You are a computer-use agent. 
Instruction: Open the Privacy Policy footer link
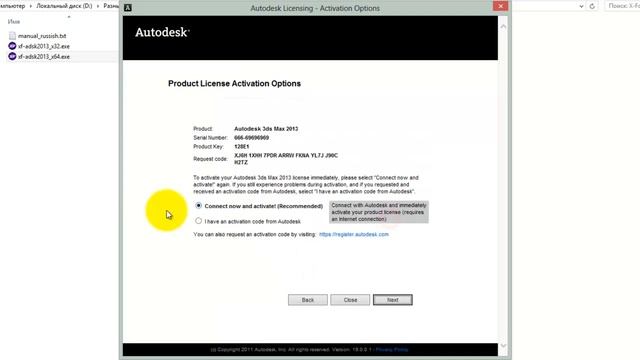(x=392, y=349)
